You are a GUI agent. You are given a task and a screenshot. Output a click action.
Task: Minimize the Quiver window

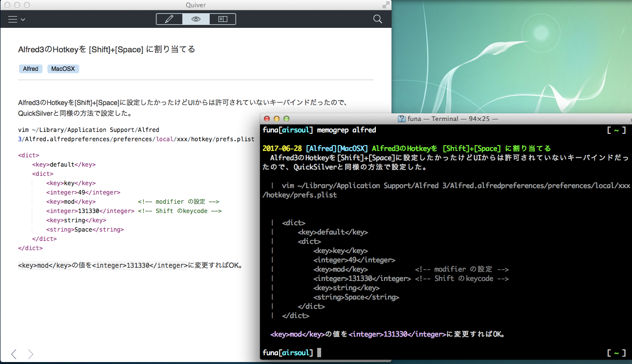point(17,5)
